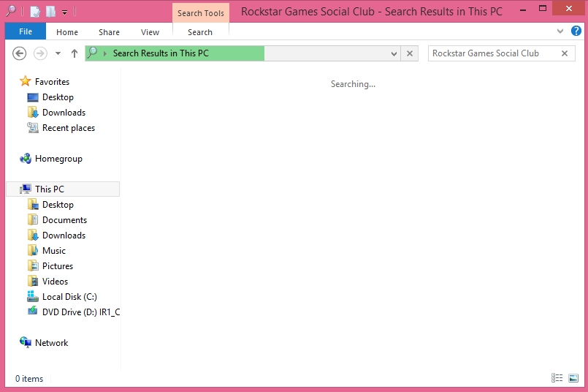Click the Music folder icon

click(33, 250)
